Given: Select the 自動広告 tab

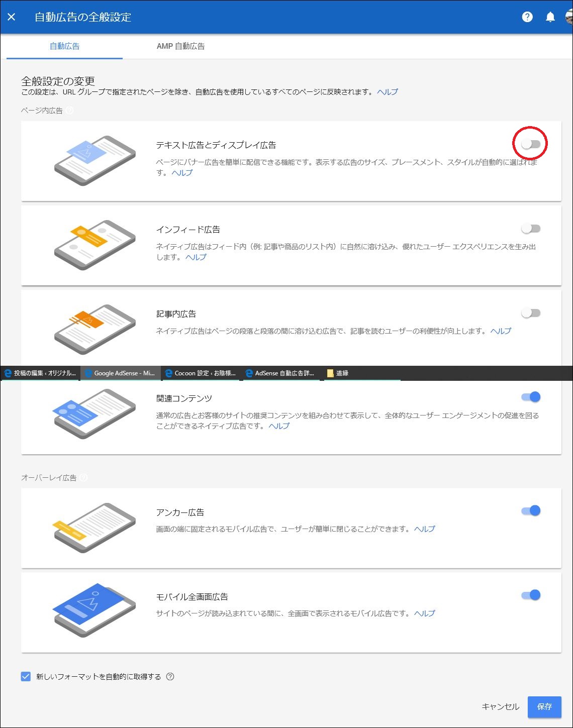Looking at the screenshot, I should (65, 46).
